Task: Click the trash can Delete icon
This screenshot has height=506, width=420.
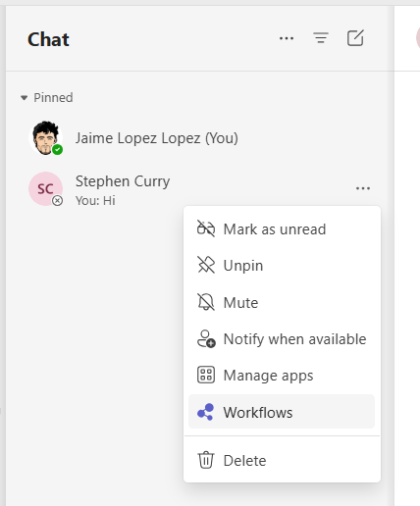Action: click(x=206, y=460)
